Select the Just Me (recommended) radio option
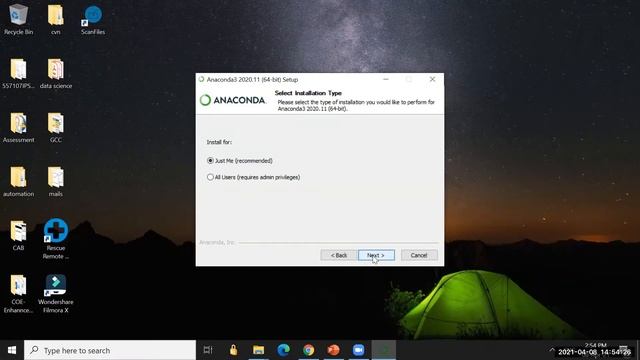The height and width of the screenshot is (360, 640). (x=240, y=161)
